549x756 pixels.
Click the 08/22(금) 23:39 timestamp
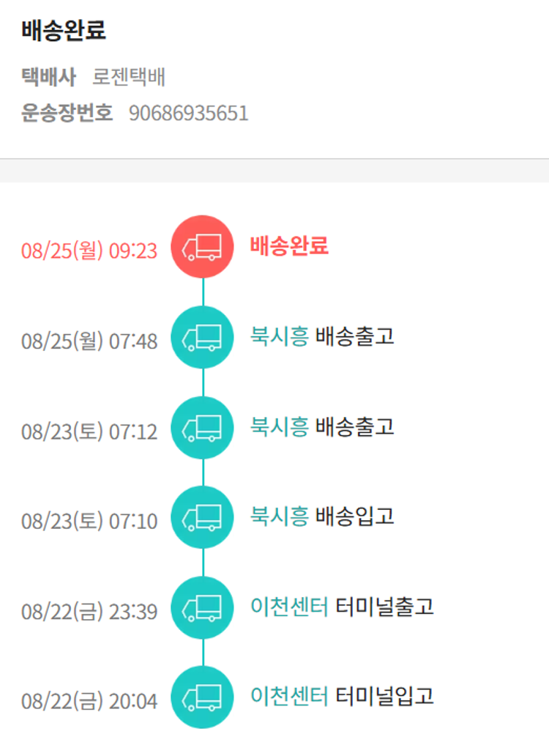point(89,612)
